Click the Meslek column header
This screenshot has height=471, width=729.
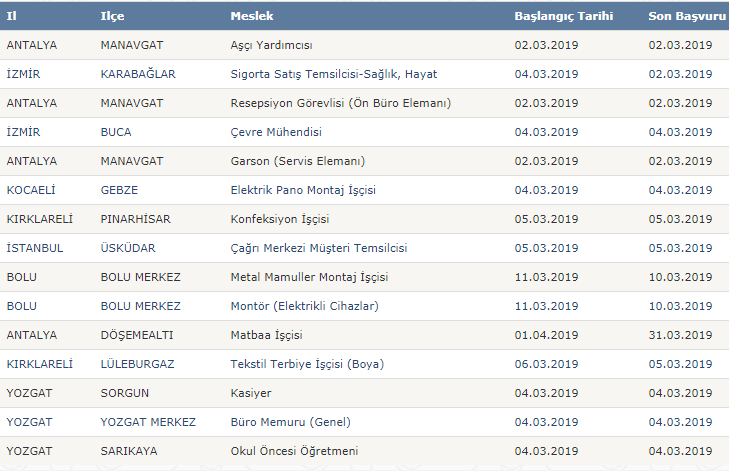pyautogui.click(x=252, y=16)
